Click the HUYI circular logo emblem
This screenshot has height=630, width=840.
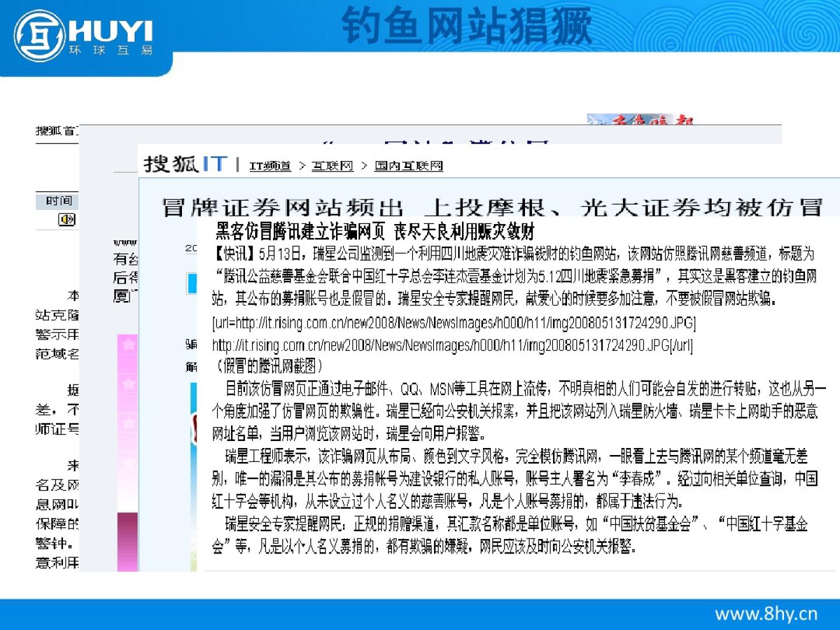[x=39, y=36]
